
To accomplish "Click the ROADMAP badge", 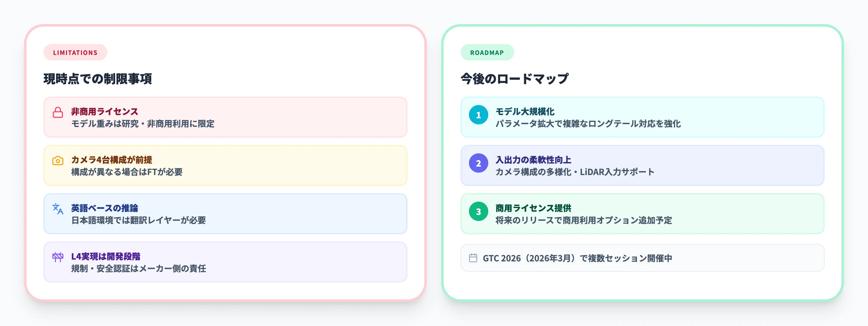I will coord(487,53).
